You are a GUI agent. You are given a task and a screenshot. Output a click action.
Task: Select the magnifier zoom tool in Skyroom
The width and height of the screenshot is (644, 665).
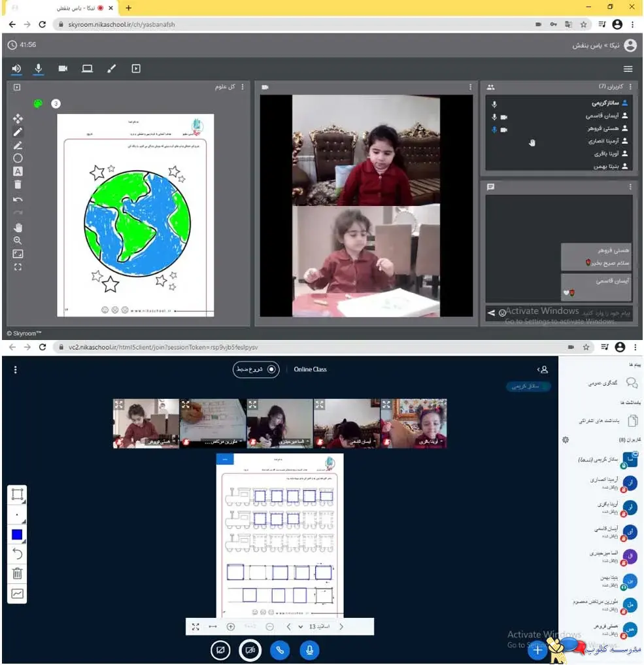pos(18,241)
